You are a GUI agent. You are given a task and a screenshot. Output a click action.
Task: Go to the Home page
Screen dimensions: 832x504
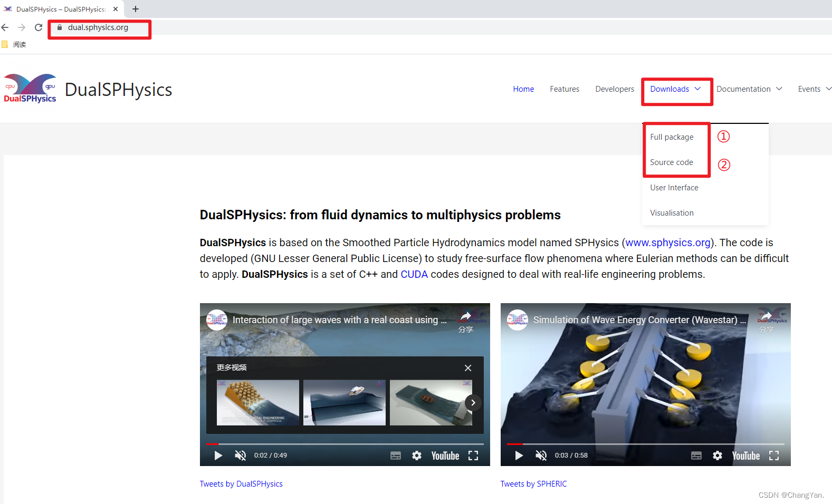coord(523,89)
